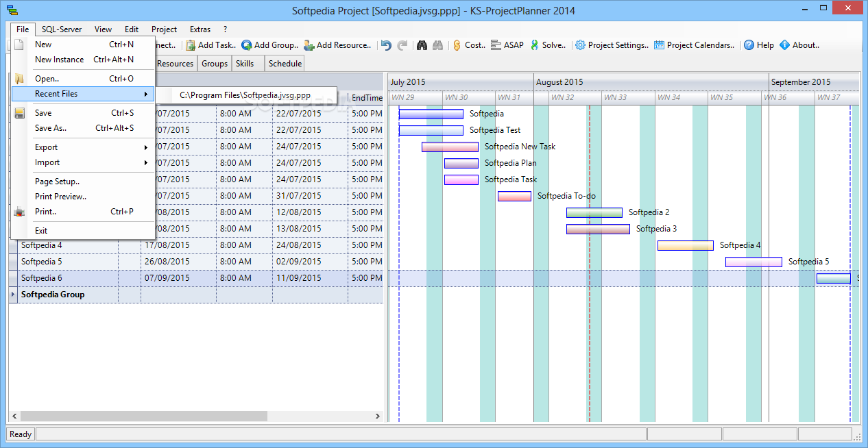Open Project Settings from the toolbar
This screenshot has width=868, height=448.
click(x=612, y=45)
